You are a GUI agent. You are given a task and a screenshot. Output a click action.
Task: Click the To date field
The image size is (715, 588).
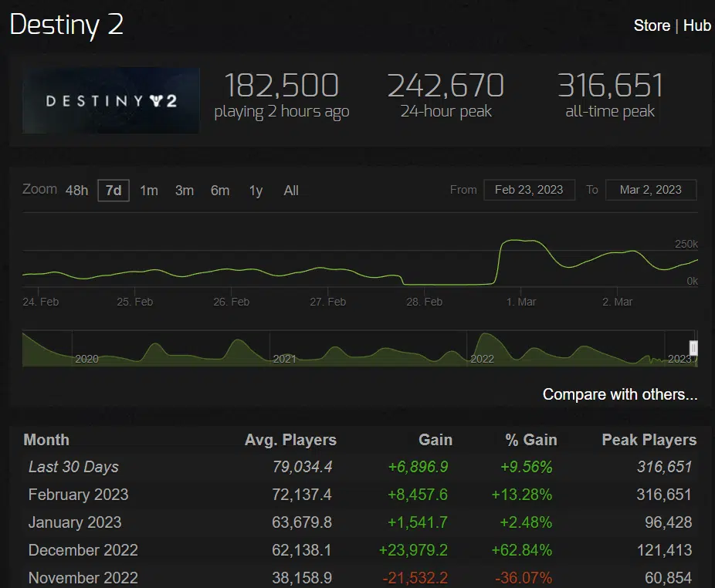coord(651,189)
